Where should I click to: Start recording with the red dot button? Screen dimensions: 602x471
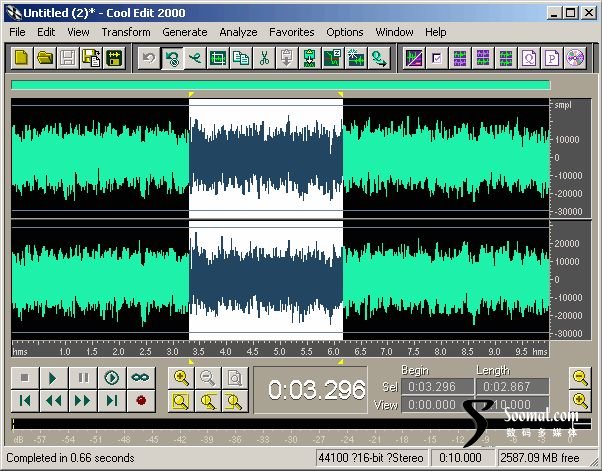tap(141, 401)
